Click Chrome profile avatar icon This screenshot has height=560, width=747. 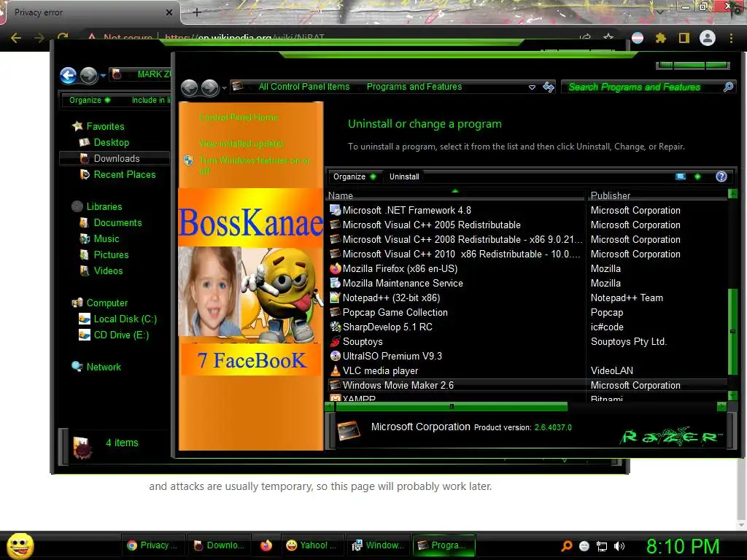point(708,38)
